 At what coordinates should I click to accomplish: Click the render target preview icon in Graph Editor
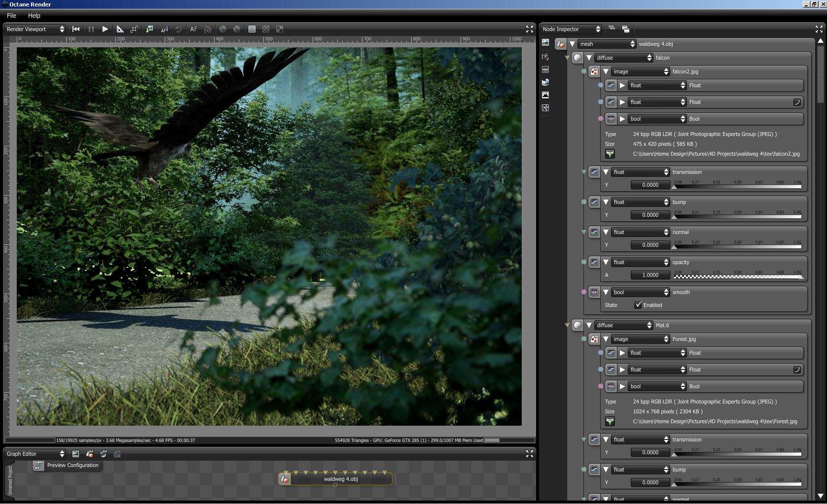pyautogui.click(x=75, y=454)
